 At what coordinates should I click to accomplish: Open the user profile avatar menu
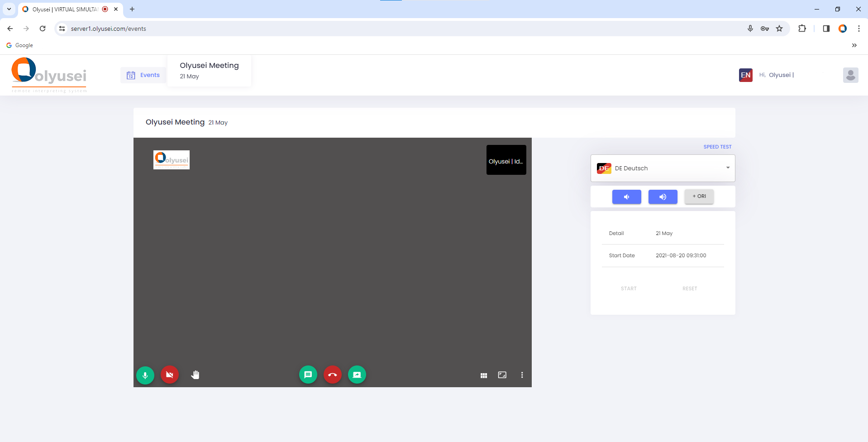(x=850, y=75)
